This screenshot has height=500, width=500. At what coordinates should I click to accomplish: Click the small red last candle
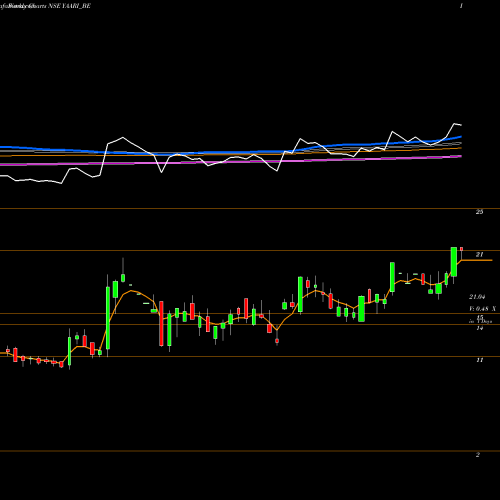click(x=461, y=249)
